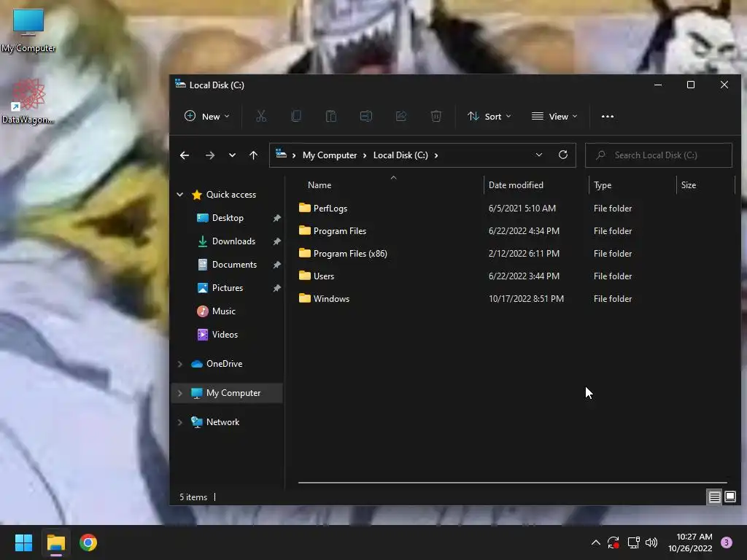
Task: Click the Rename icon in toolbar
Action: pos(366,116)
